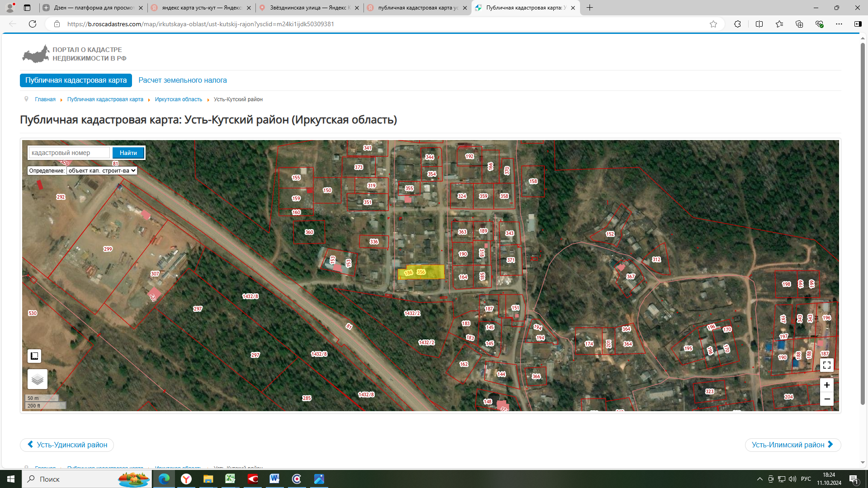
Task: Click map parcel labeled 204
Action: [x=789, y=397]
